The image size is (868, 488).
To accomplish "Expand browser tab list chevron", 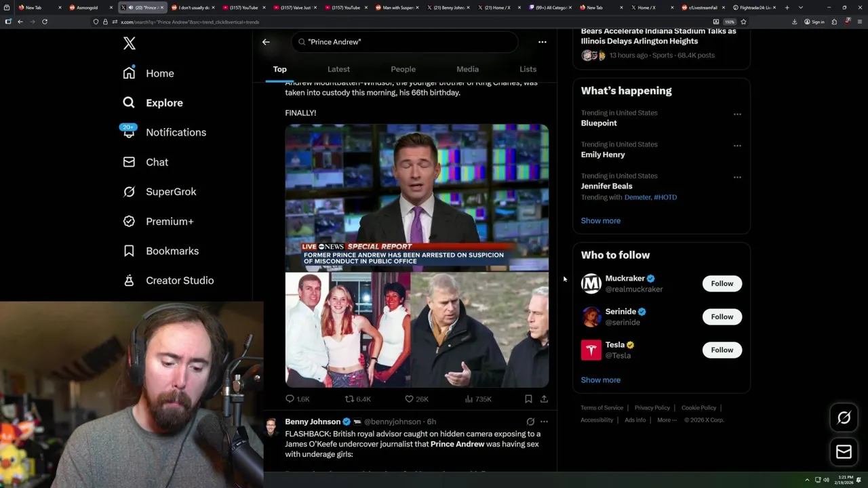I will point(801,7).
